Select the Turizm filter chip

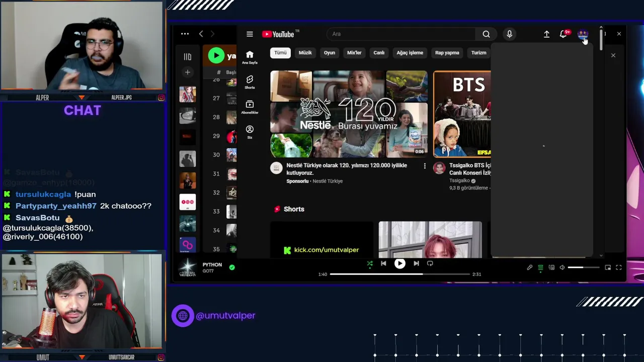tap(478, 53)
